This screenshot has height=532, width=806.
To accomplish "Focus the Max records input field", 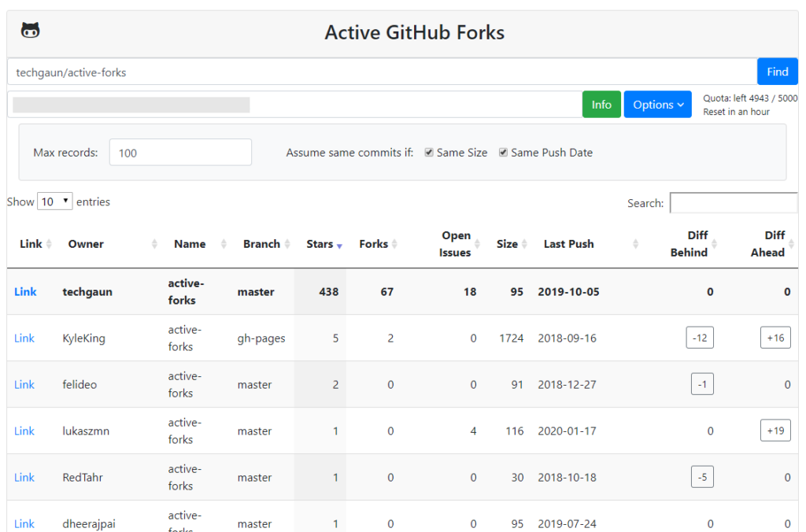I will pyautogui.click(x=180, y=152).
